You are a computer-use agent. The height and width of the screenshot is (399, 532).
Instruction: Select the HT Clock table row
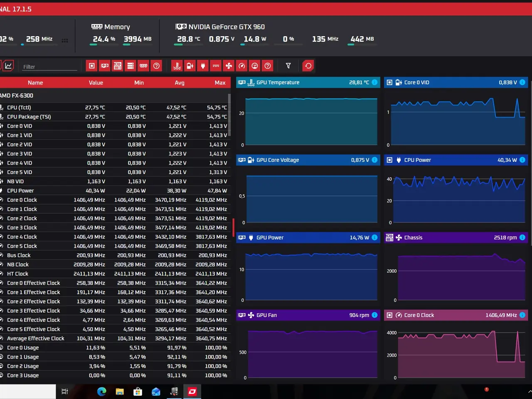click(x=114, y=274)
